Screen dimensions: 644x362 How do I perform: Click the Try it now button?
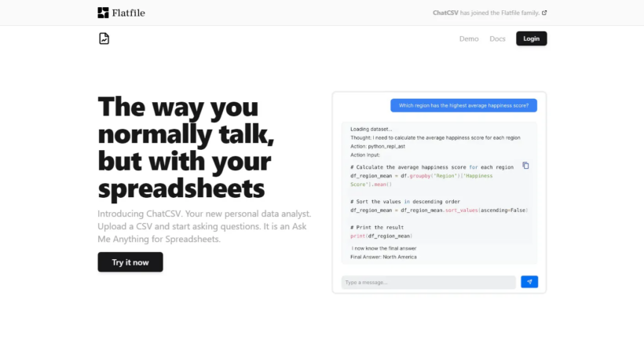(130, 261)
